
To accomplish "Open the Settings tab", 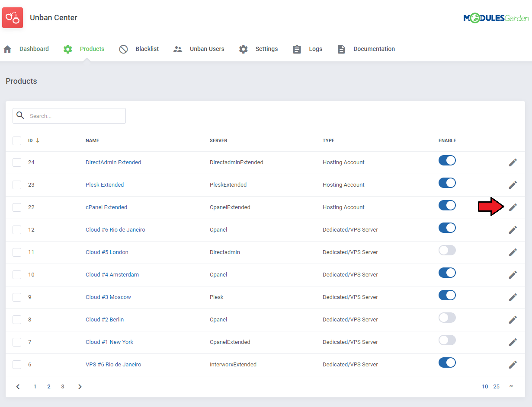I will tap(267, 49).
